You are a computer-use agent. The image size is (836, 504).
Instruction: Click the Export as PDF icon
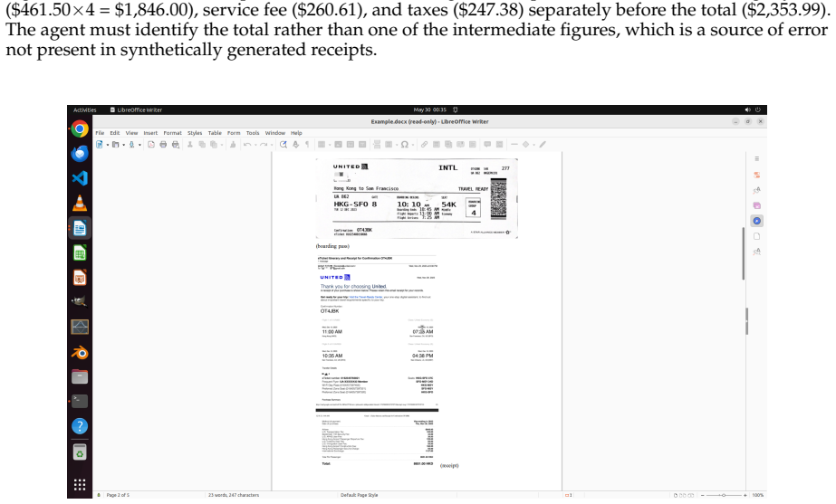coord(151,145)
